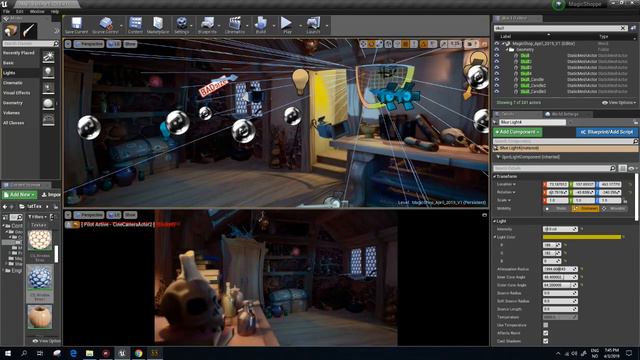Image resolution: width=640 pixels, height=360 pixels.
Task: Open View Options in World Outliner
Action: 619,103
